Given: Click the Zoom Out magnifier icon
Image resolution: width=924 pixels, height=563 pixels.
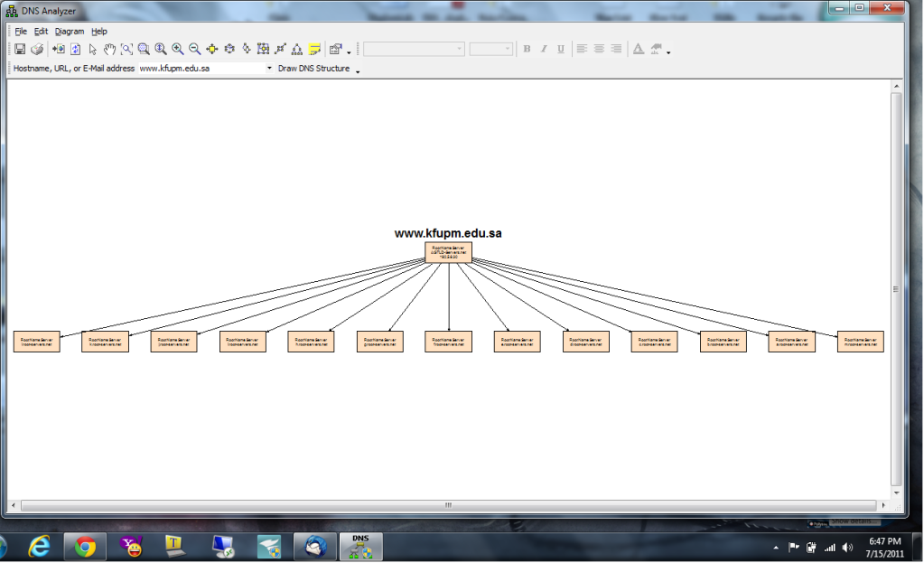Looking at the screenshot, I should point(194,49).
